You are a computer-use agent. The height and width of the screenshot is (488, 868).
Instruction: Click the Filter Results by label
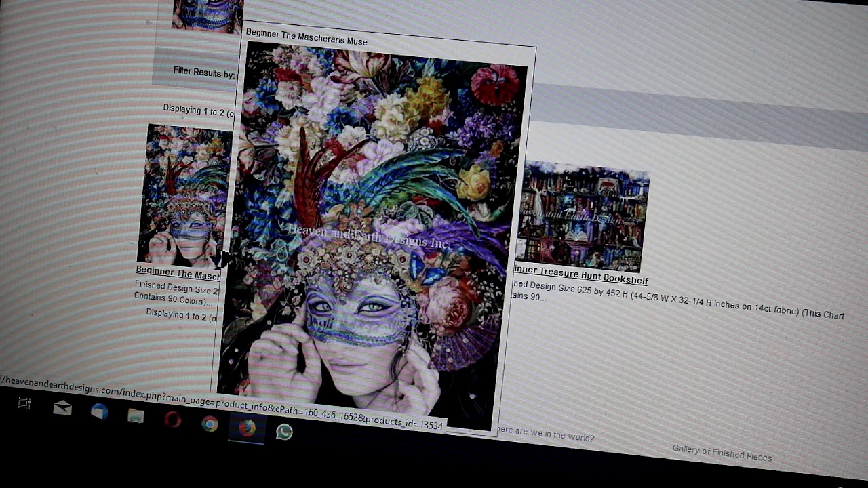tap(203, 71)
